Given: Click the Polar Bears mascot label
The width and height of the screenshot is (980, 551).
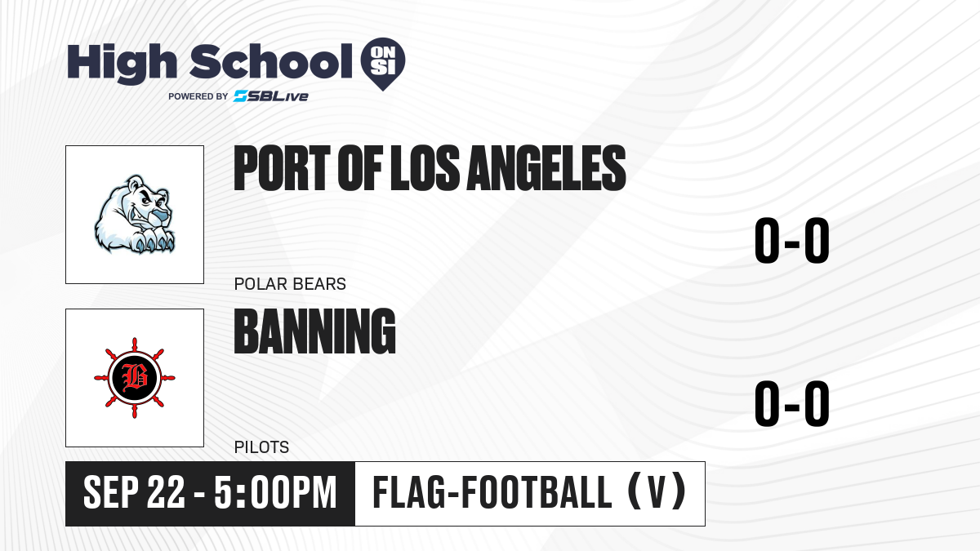Looking at the screenshot, I should point(290,284).
